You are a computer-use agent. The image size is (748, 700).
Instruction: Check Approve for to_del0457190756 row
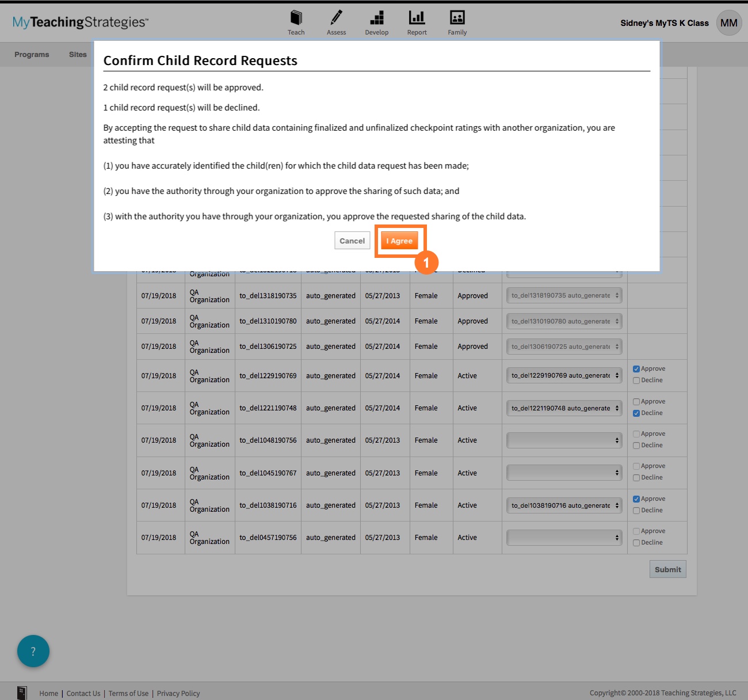pos(636,531)
